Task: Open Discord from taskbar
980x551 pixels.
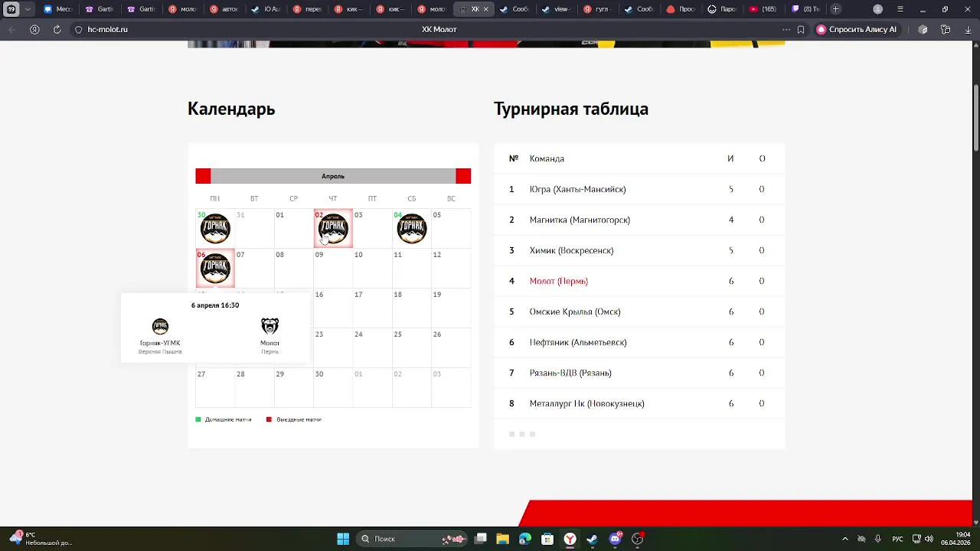Action: tap(615, 539)
